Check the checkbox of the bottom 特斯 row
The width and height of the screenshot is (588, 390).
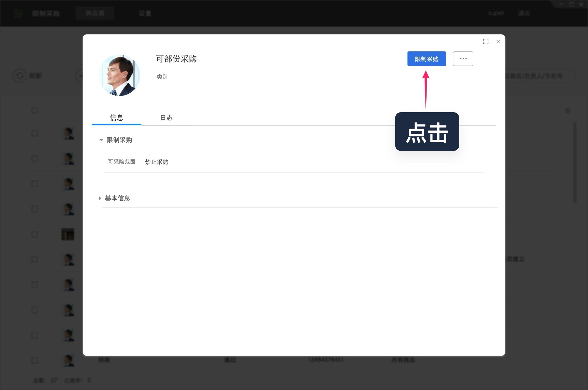[x=35, y=360]
